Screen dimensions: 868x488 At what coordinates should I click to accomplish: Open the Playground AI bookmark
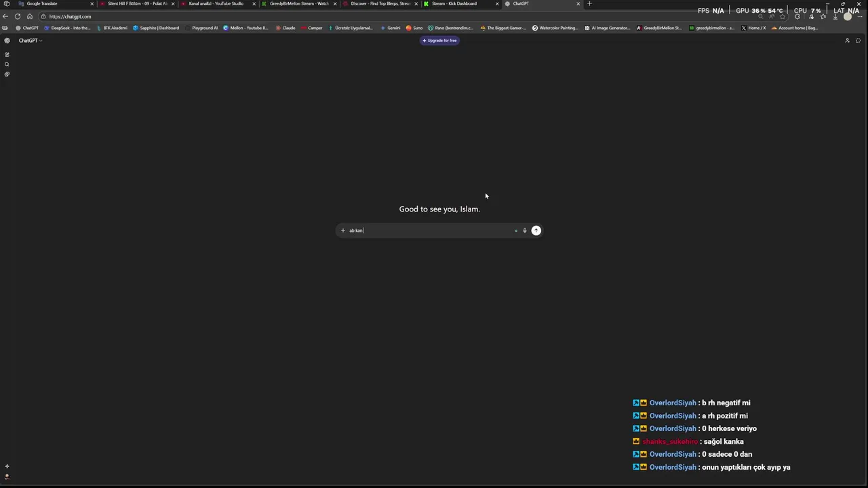point(202,28)
